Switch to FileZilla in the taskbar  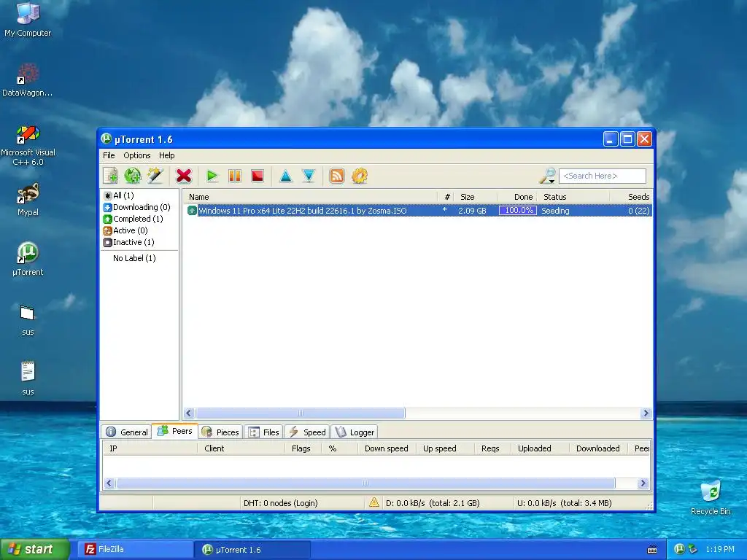[x=135, y=549]
